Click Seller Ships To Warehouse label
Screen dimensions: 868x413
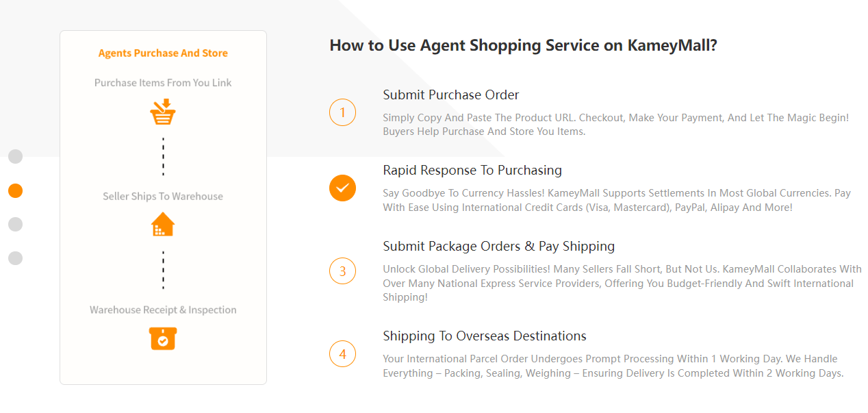tap(163, 196)
